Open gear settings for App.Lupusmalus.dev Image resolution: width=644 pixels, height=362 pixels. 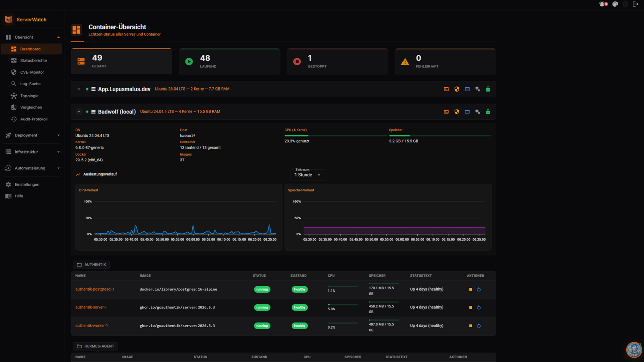coord(477,89)
